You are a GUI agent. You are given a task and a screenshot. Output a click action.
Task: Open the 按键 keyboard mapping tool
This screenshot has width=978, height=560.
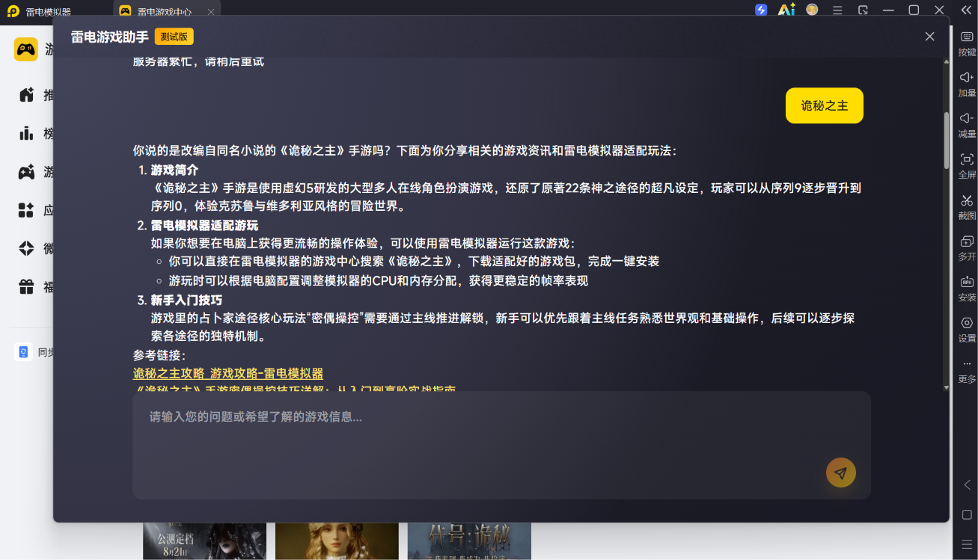click(x=967, y=44)
